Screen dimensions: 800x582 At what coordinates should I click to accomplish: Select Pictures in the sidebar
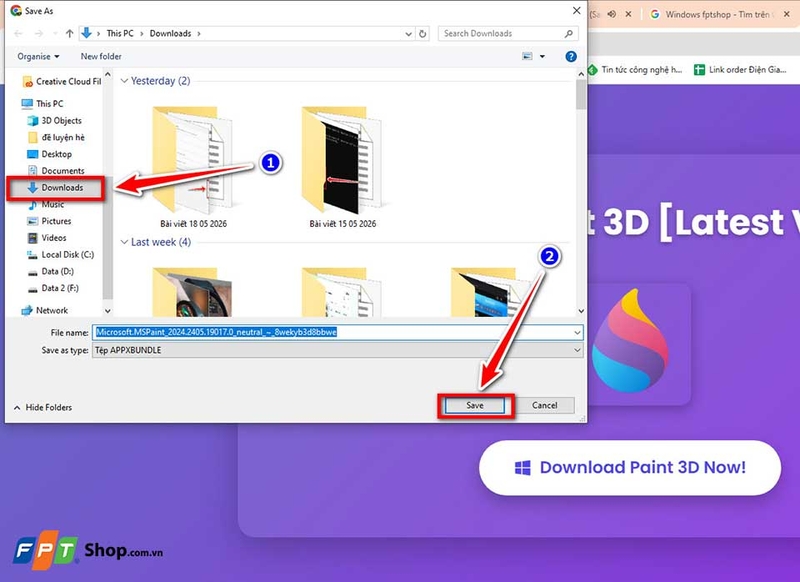(x=49, y=221)
